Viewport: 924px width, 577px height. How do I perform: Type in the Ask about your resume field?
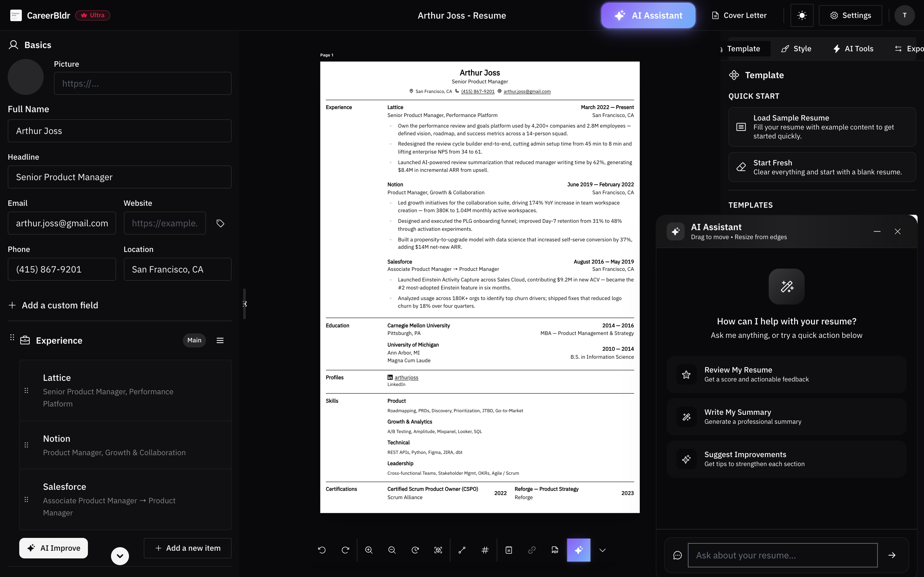pos(782,555)
